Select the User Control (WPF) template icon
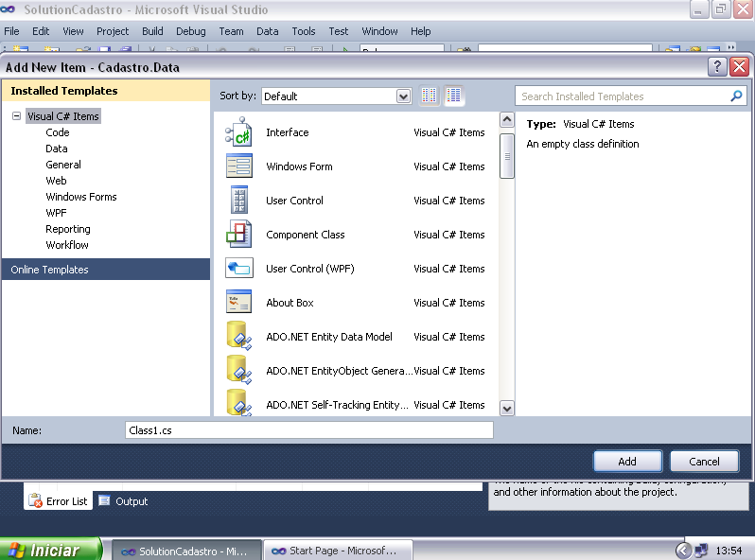 pos(238,269)
